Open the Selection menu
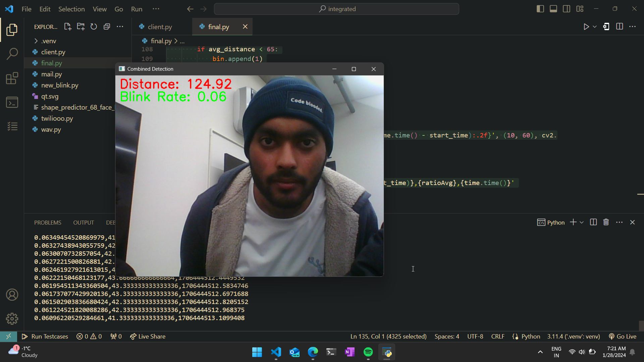 (x=71, y=9)
